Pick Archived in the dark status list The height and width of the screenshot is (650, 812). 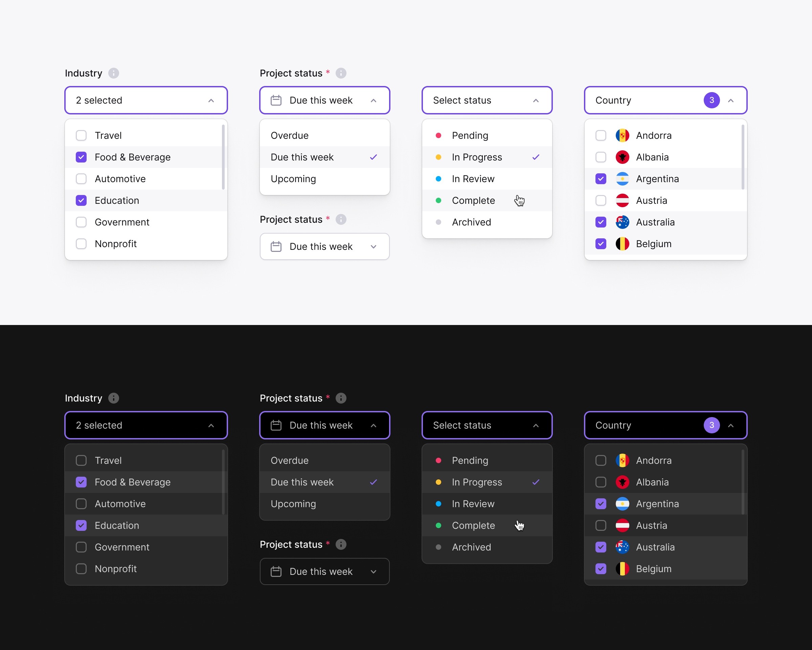[x=471, y=547]
